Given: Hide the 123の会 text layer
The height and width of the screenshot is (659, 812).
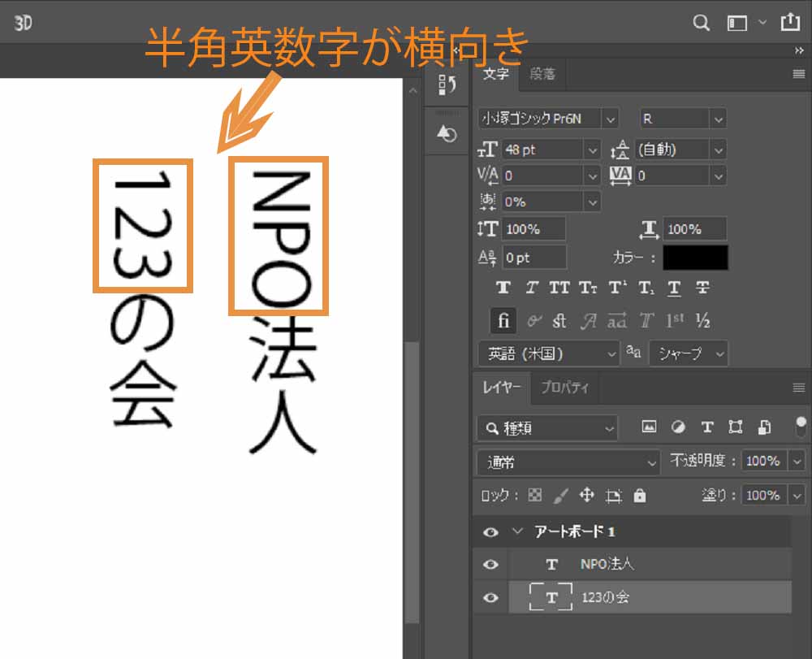Looking at the screenshot, I should 490,597.
